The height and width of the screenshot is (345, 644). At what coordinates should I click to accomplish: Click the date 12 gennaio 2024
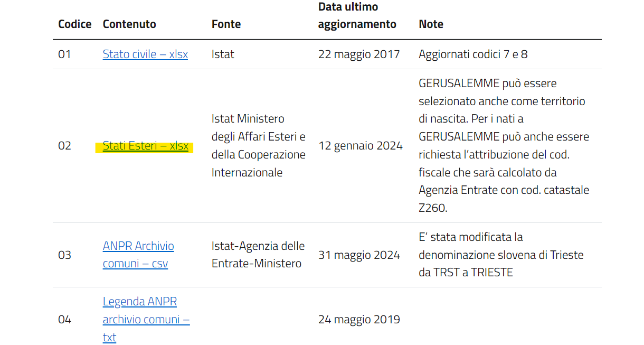pos(361,146)
